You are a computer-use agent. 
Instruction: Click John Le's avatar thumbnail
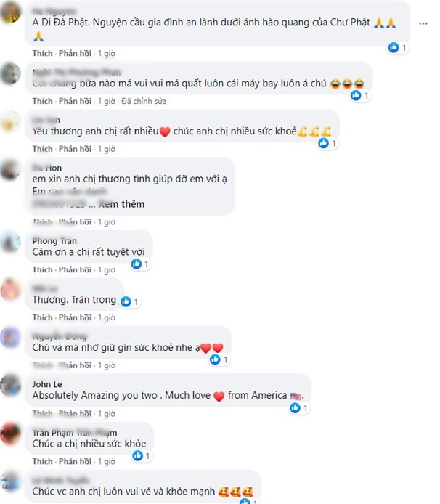pyautogui.click(x=11, y=385)
